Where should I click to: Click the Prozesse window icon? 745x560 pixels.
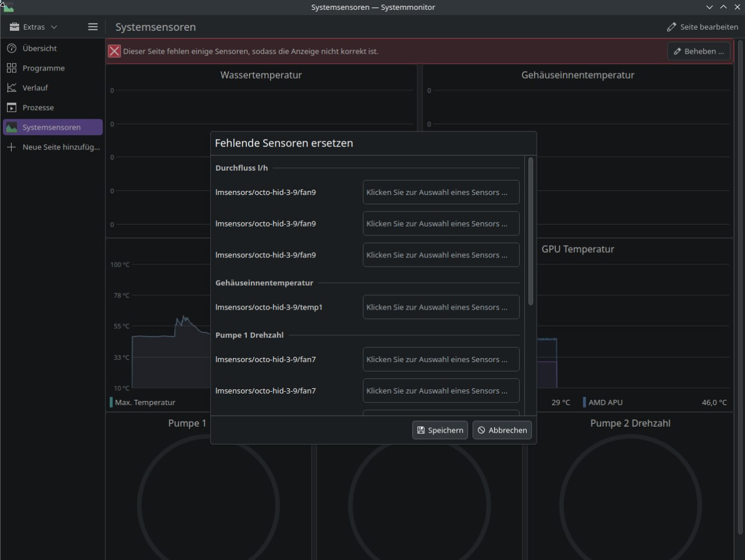[x=12, y=108]
